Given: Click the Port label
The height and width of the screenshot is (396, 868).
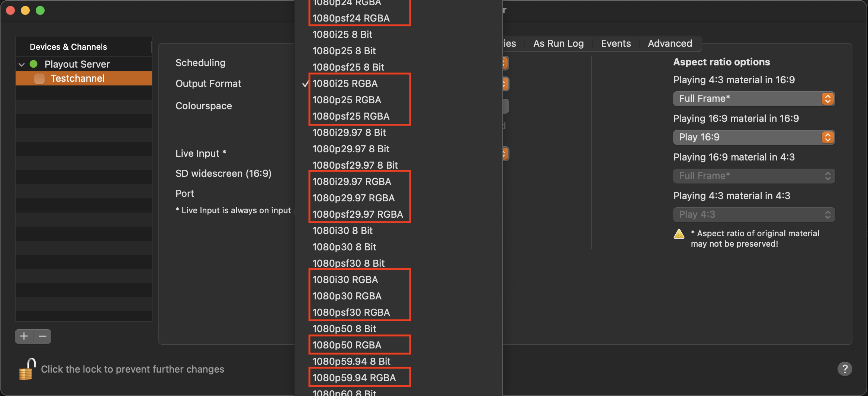Looking at the screenshot, I should click(185, 194).
